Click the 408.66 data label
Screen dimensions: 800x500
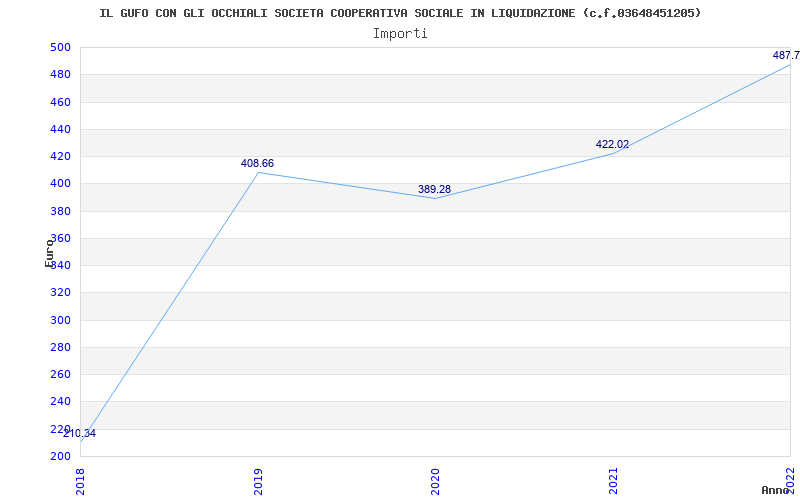257,163
